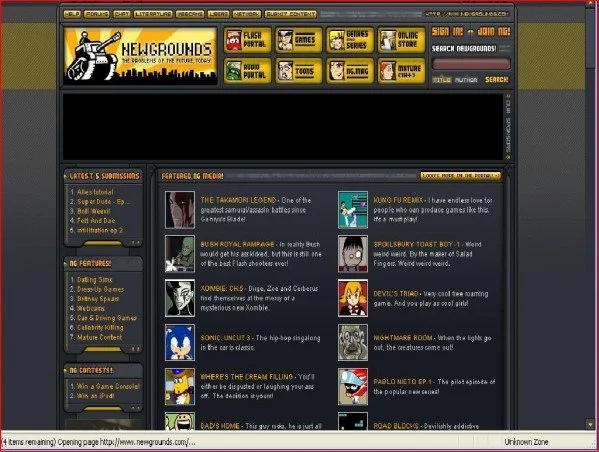Open the Nightmare Room title link
The image size is (599, 452).
click(403, 338)
